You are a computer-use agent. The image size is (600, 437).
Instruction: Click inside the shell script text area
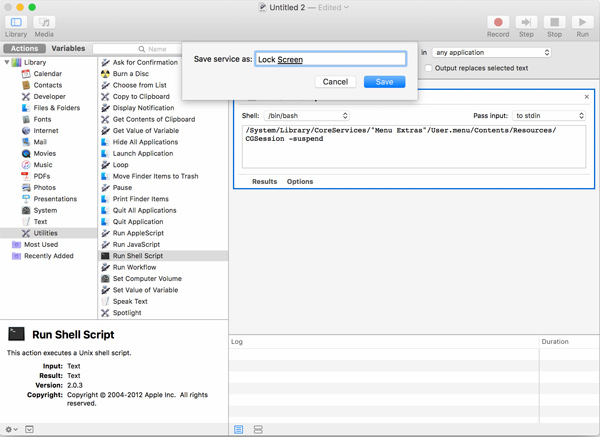pyautogui.click(x=414, y=147)
